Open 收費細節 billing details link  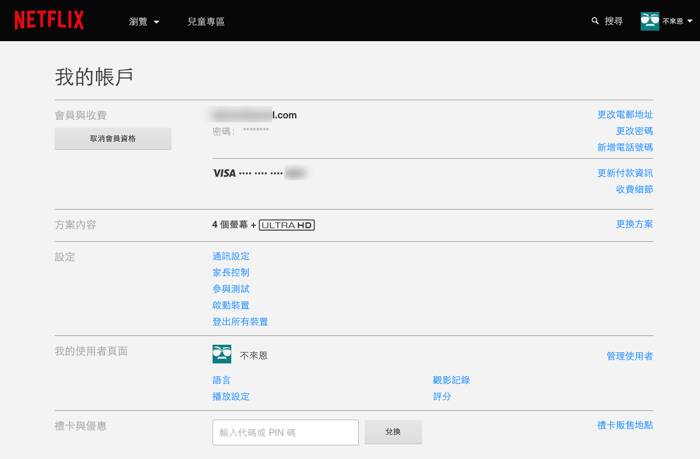[x=634, y=189]
